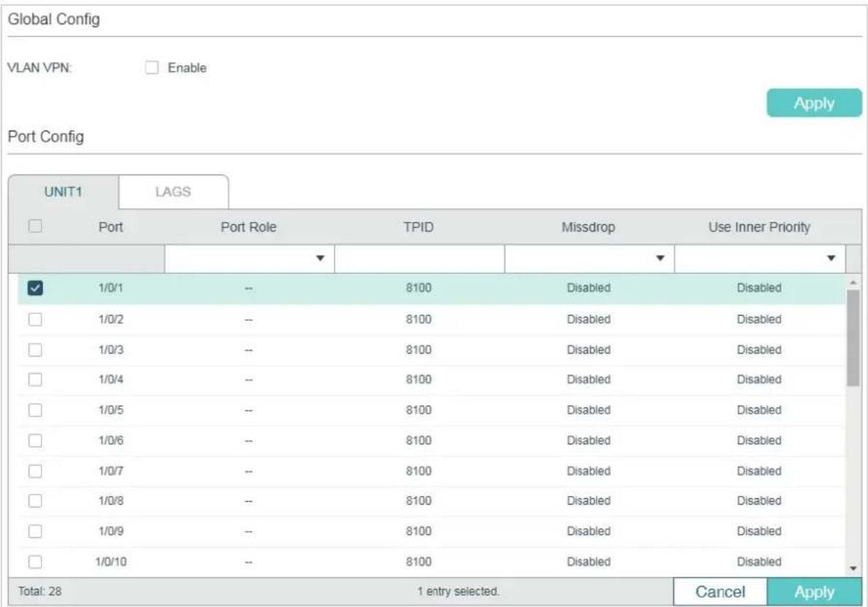This screenshot has height=607, width=868.
Task: Switch to the LAGS tab
Action: tap(173, 191)
